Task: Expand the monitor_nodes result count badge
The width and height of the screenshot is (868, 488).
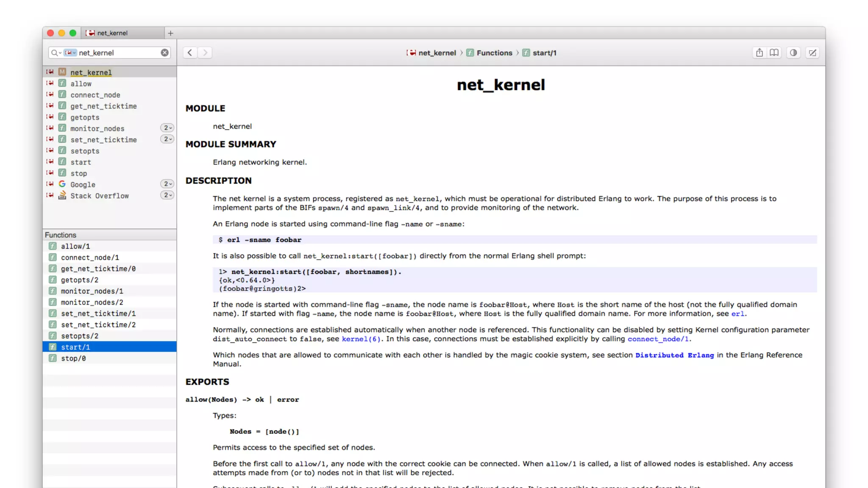Action: (167, 128)
